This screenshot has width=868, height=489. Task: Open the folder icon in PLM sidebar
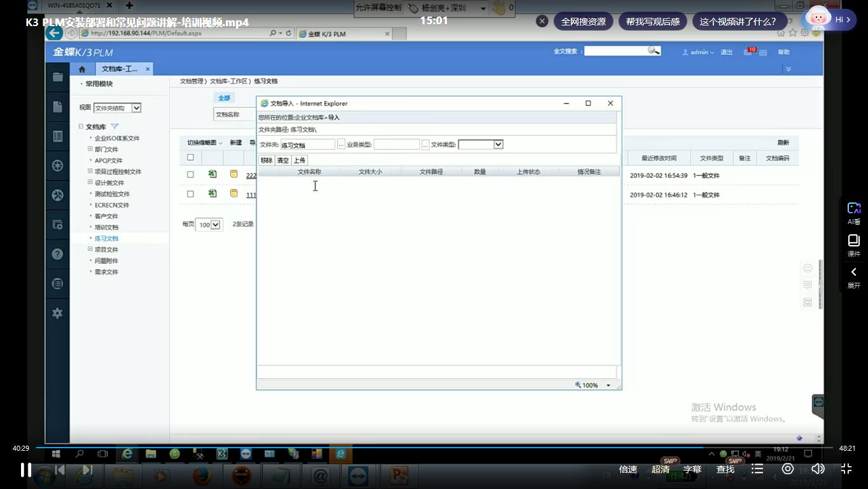(x=57, y=77)
